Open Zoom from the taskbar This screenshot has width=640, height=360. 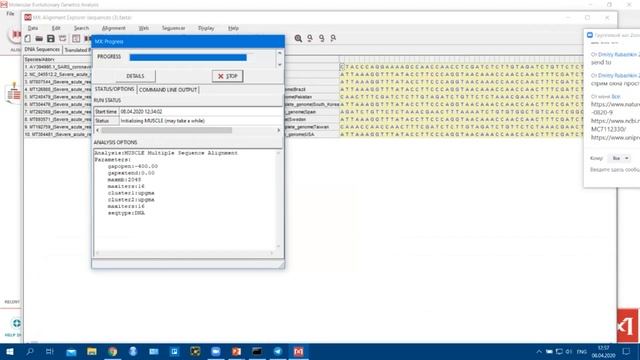coord(216,351)
